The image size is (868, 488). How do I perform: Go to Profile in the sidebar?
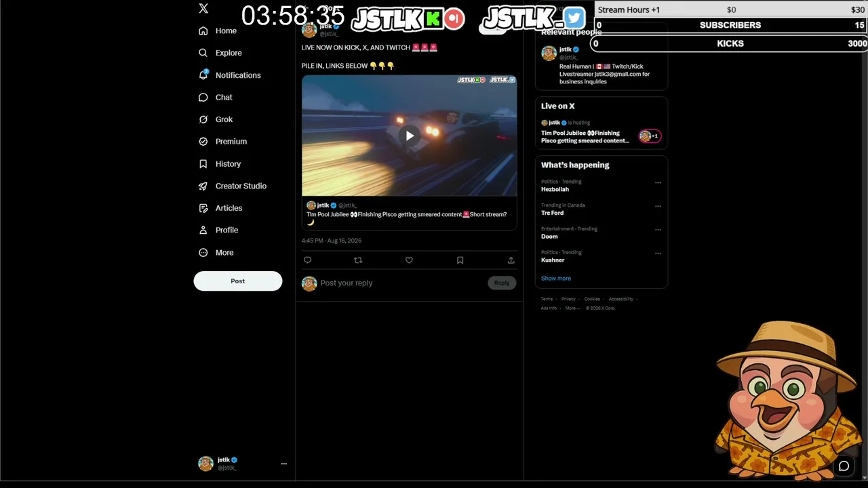218,230
